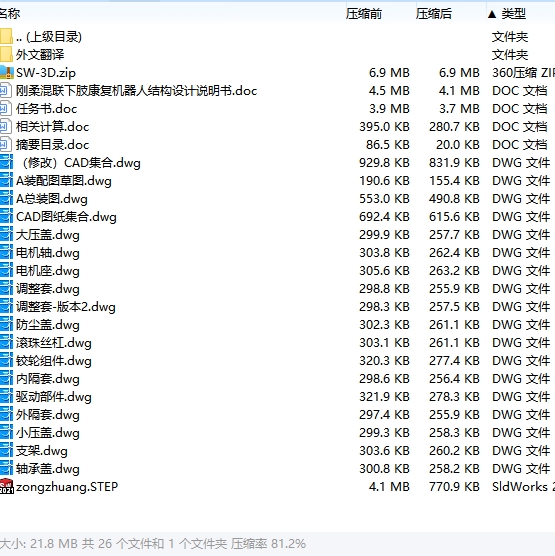This screenshot has width=555, height=556.
Task: Click the DWG icon of CAD图纸集合.dwg
Action: coord(6,217)
